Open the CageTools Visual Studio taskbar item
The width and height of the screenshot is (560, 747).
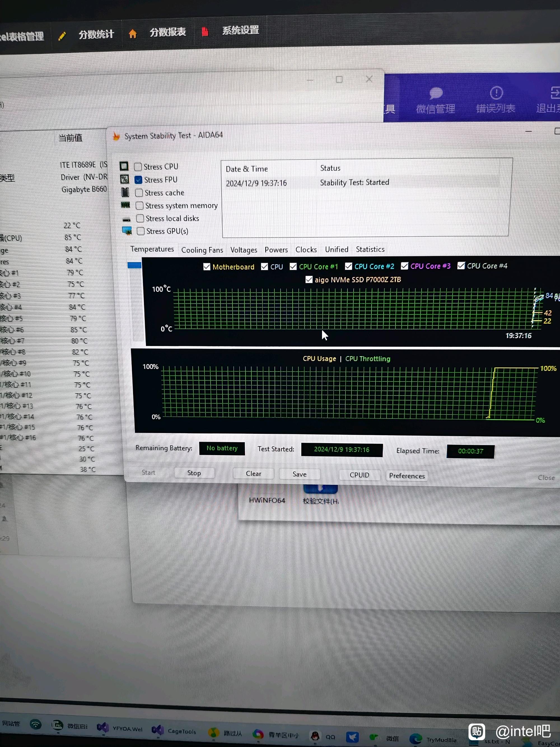click(174, 731)
